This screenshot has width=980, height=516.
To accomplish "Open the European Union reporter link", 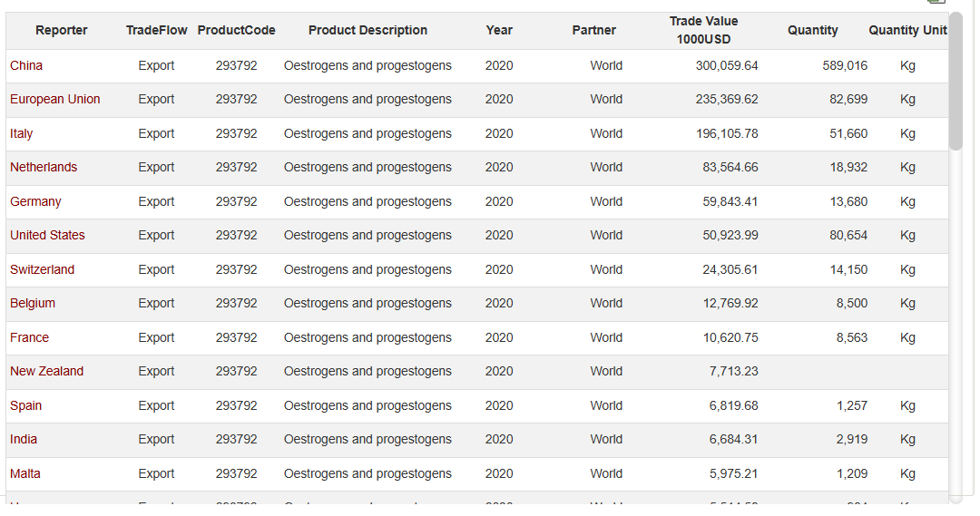I will tap(55, 100).
